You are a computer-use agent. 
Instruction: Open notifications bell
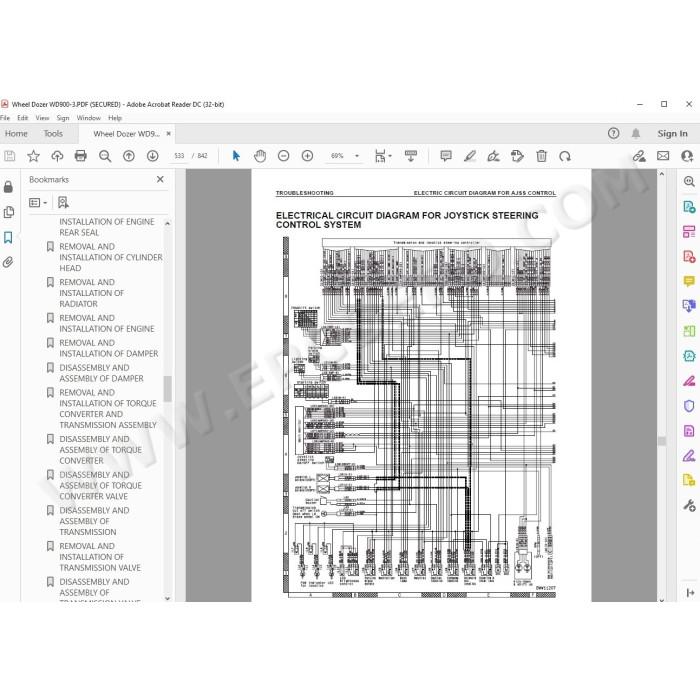[x=636, y=133]
